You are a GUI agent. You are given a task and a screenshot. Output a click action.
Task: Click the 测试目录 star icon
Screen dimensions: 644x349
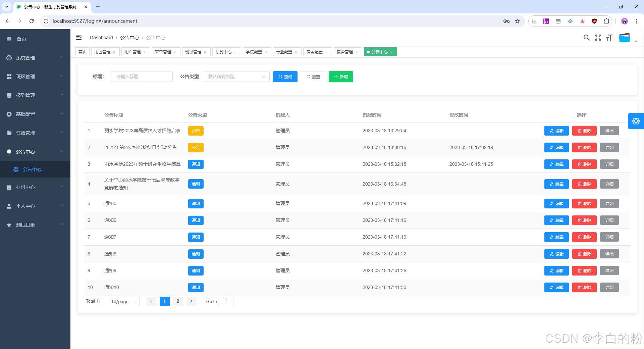[x=9, y=225]
